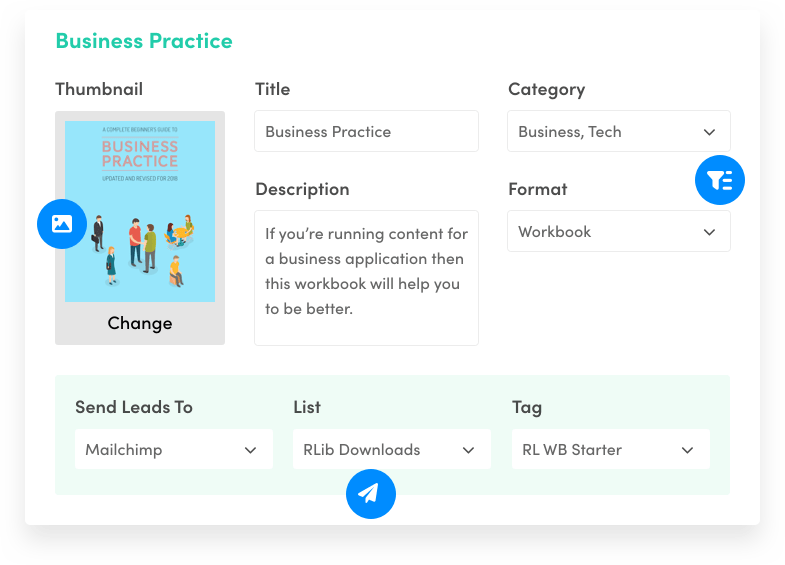Click the blue paper plane send icon

point(370,493)
